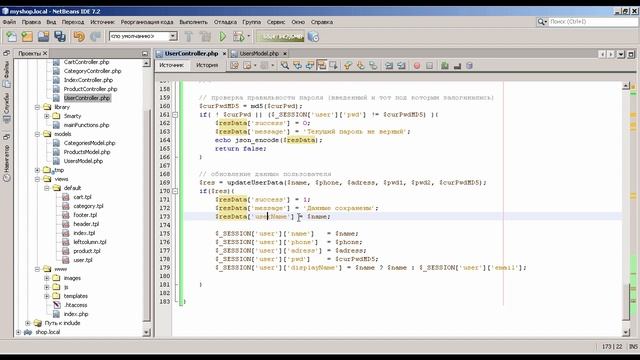Collapse code fold at line 161
640x360 pixels.
(175, 115)
